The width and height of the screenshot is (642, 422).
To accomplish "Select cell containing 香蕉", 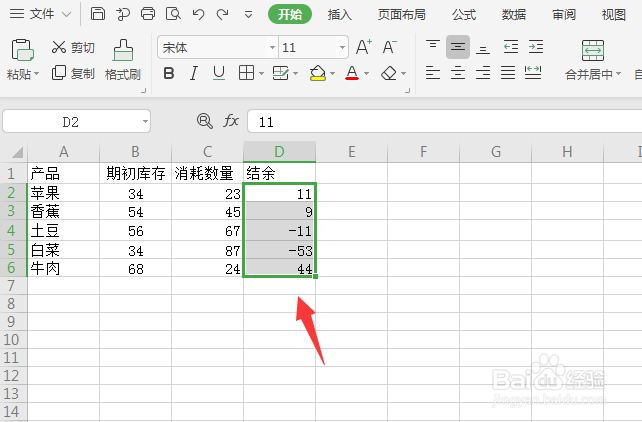I will (x=63, y=212).
